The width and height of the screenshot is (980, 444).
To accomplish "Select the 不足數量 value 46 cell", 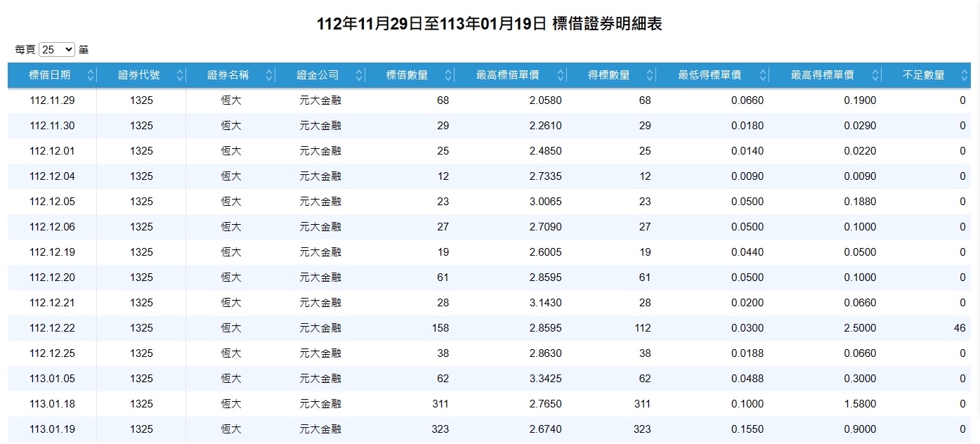I will coord(927,328).
